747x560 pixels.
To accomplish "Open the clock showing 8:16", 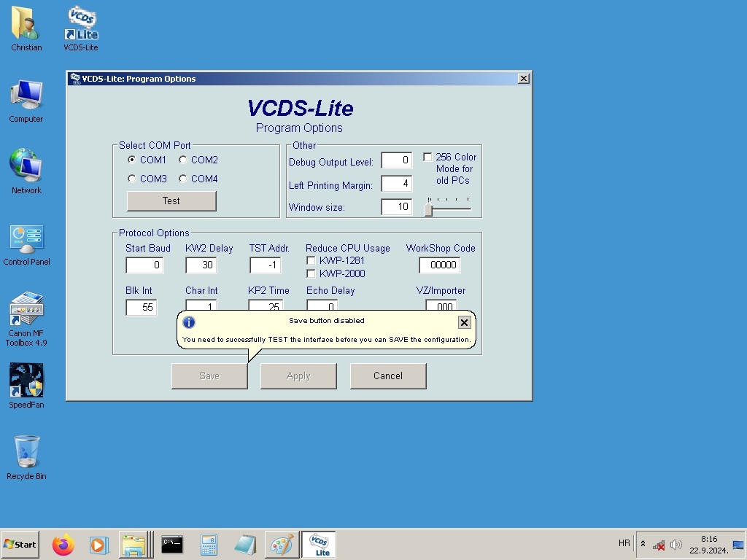I will click(709, 544).
